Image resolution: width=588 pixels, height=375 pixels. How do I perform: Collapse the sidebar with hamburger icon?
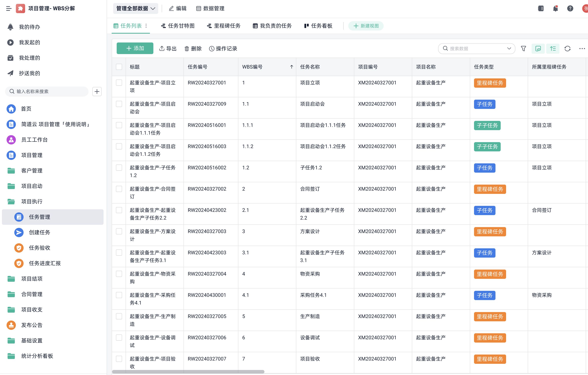point(9,8)
